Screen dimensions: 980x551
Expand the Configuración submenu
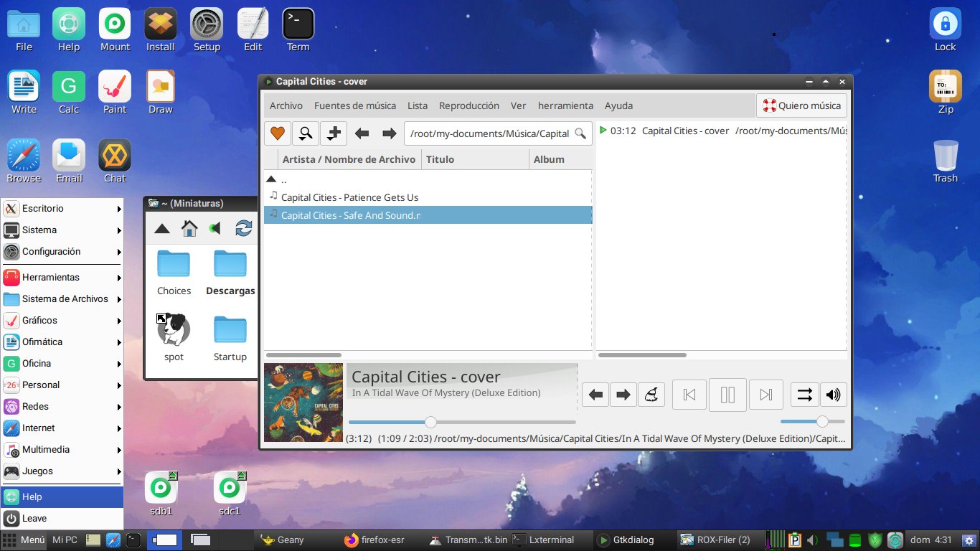point(62,252)
